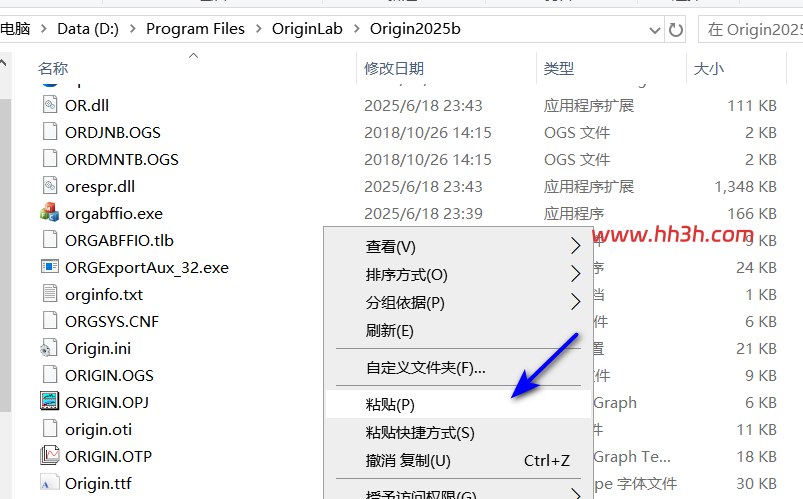Choose 自定义文件夹(F)... menu entry
This screenshot has height=499, width=803.
tap(458, 367)
